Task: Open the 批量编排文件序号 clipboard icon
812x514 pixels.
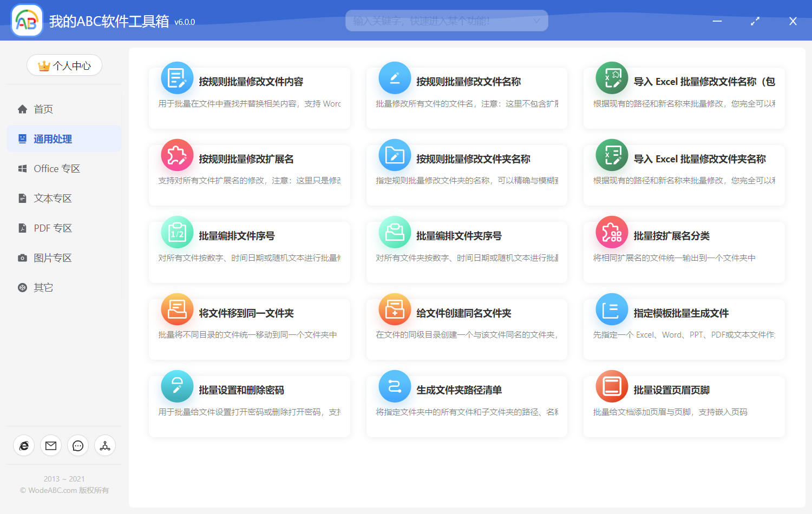Action: point(177,232)
